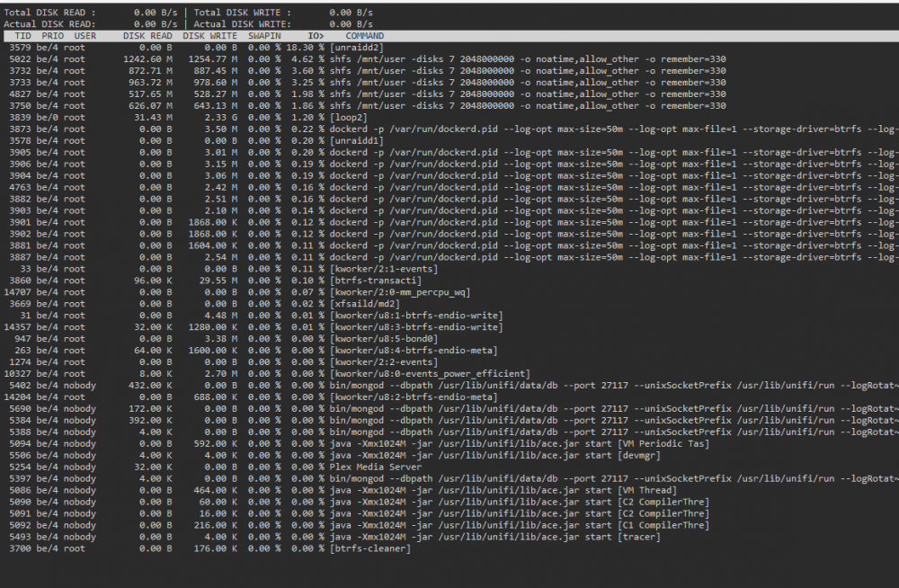
Task: Select the [loop2] command entry
Action: pyautogui.click(x=349, y=118)
